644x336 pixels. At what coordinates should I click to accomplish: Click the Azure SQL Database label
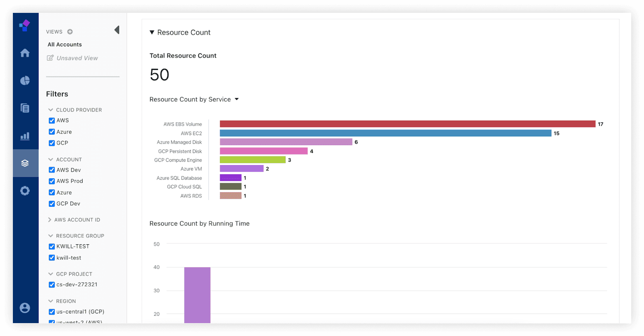pyautogui.click(x=179, y=178)
